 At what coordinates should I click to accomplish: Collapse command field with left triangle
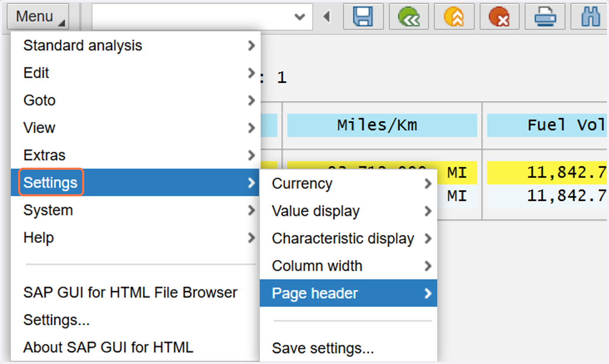point(327,17)
